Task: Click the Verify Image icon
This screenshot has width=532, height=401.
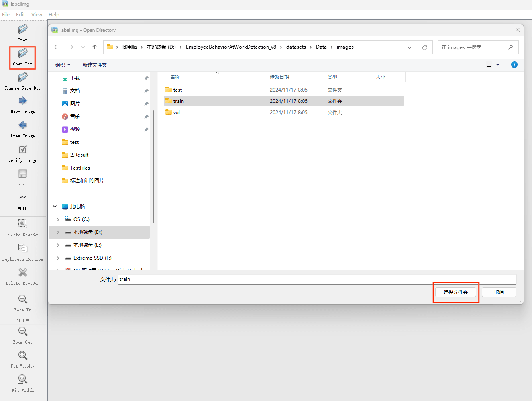Action: click(23, 150)
